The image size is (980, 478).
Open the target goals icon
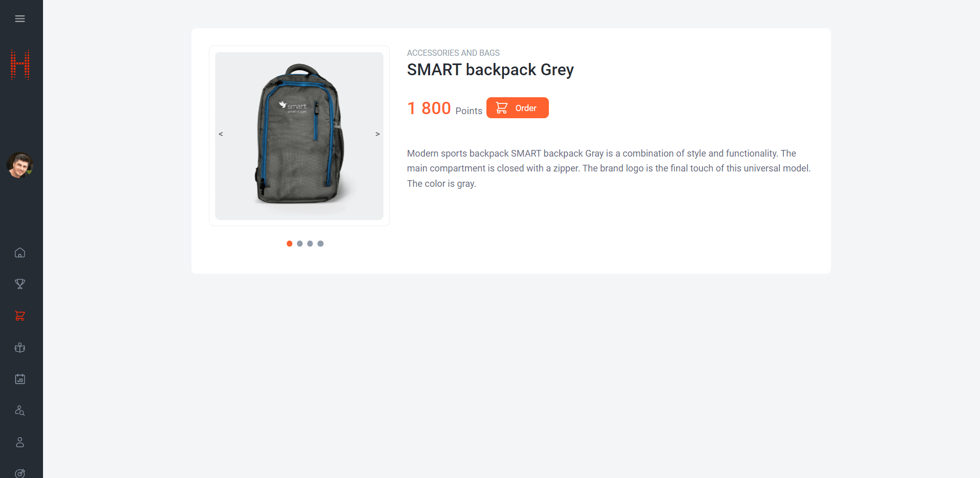[x=20, y=473]
